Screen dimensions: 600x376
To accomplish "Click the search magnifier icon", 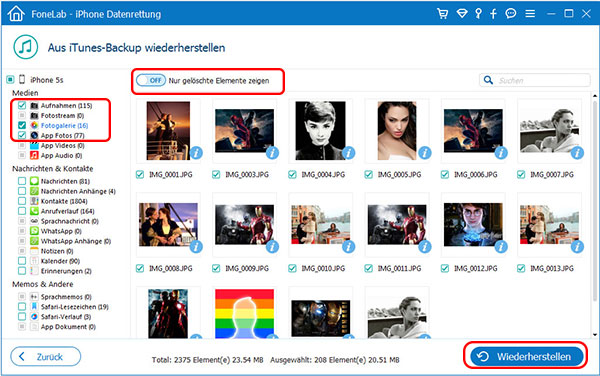I will (x=488, y=80).
